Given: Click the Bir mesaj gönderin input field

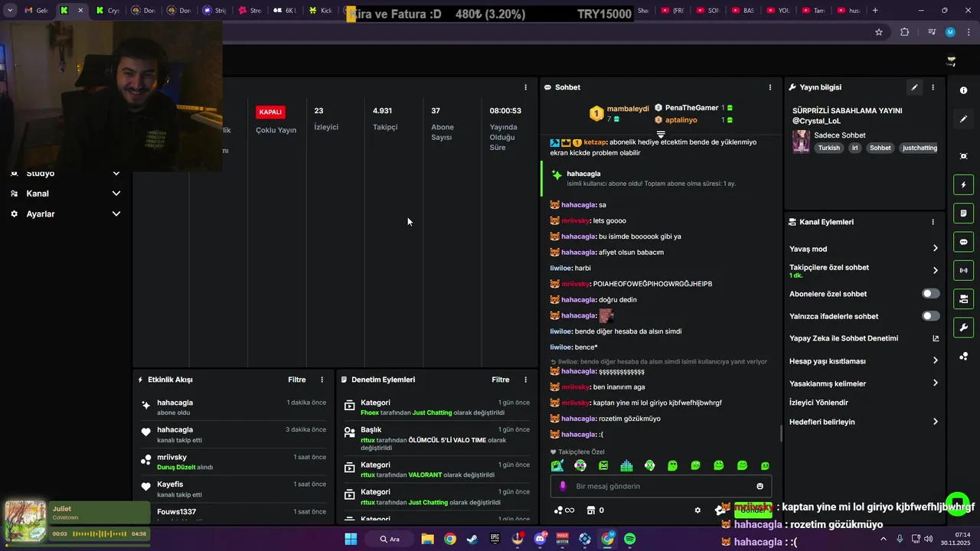Looking at the screenshot, I should pyautogui.click(x=661, y=486).
